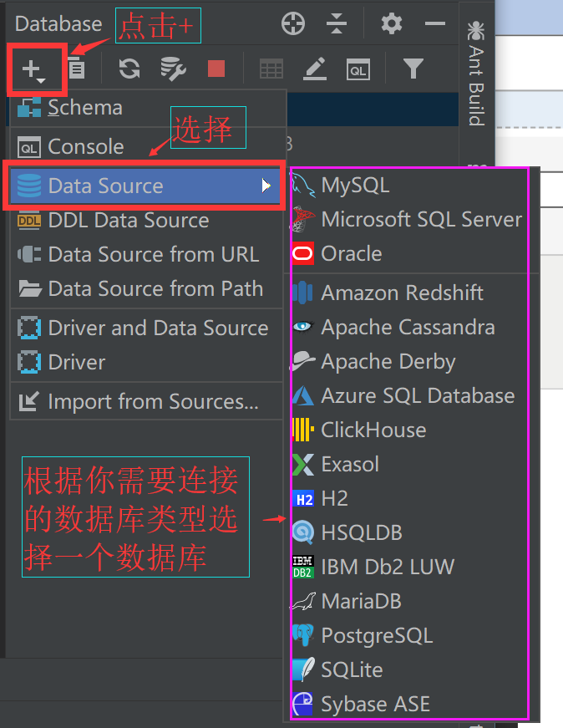Click the Collapse All icon
The image size is (563, 728).
pos(337,23)
